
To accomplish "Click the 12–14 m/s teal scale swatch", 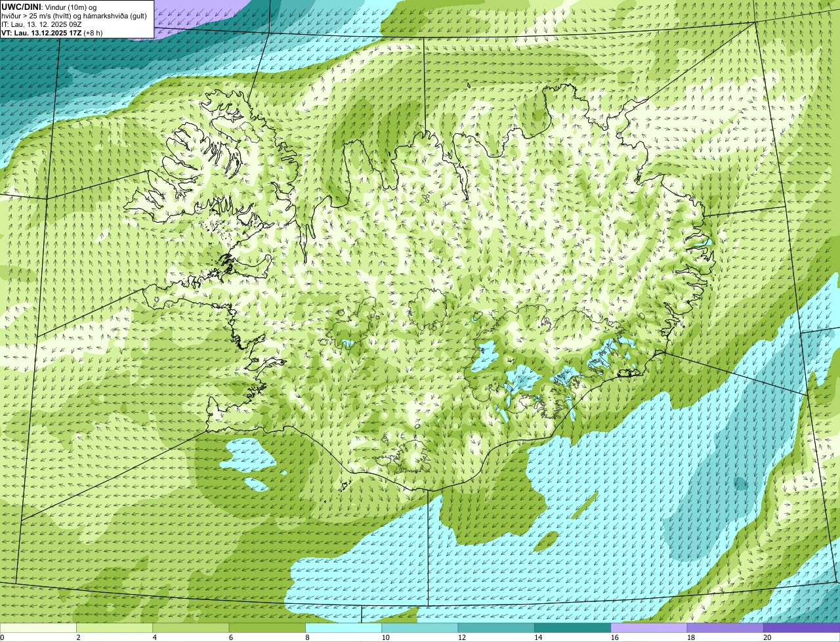I will click(x=497, y=628).
